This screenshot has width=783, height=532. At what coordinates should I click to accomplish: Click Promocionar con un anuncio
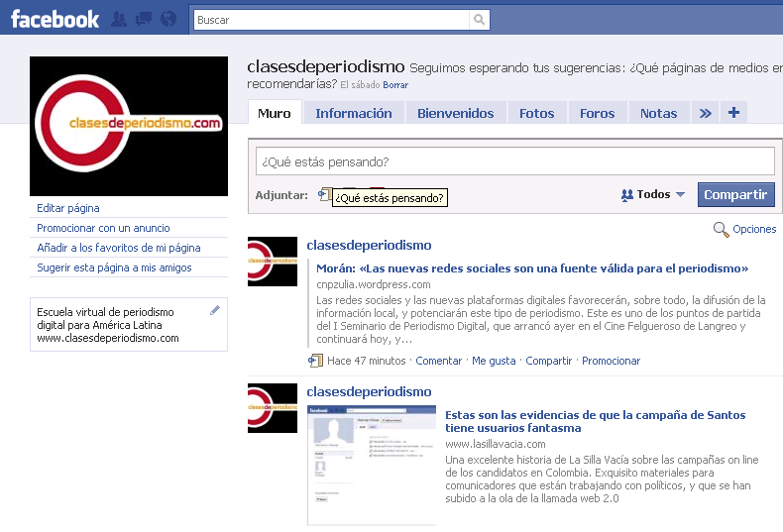click(103, 228)
